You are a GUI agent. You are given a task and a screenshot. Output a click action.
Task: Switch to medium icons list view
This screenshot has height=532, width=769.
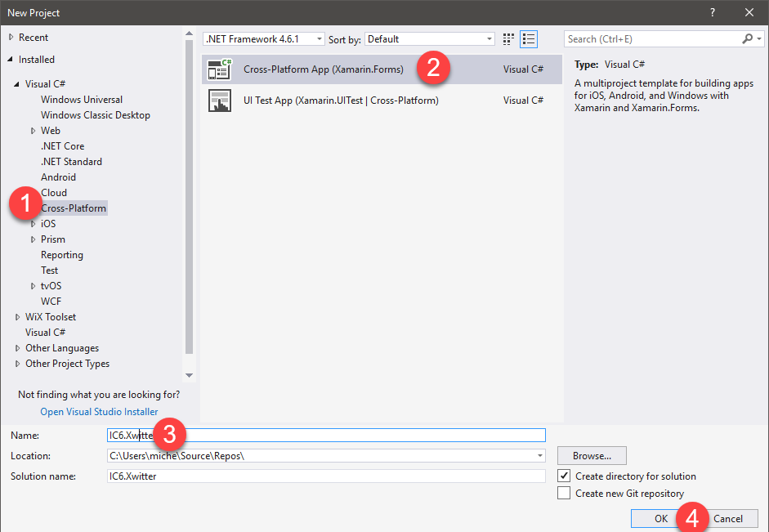[x=529, y=38]
